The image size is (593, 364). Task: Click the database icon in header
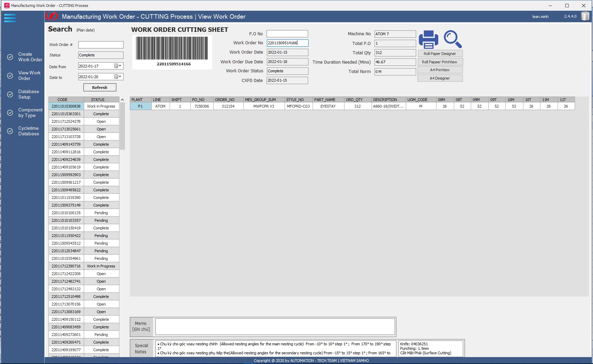pos(585,16)
